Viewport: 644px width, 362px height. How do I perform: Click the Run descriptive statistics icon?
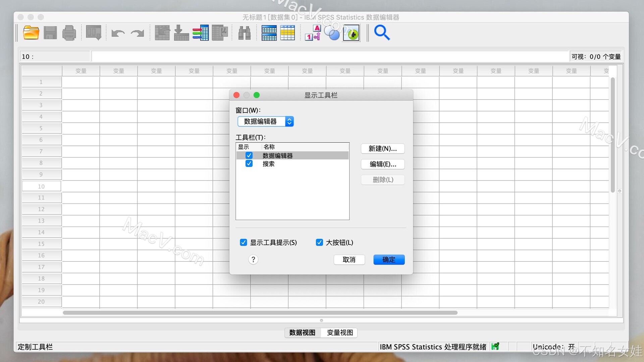(x=220, y=33)
